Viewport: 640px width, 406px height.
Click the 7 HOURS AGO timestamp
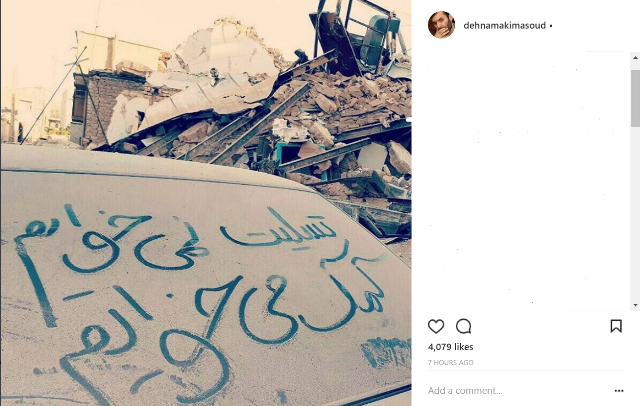[451, 362]
